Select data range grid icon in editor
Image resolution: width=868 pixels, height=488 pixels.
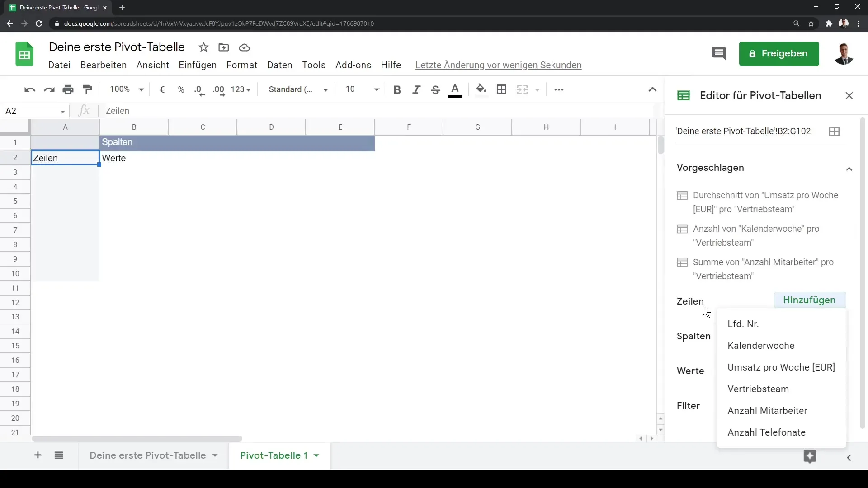(x=835, y=131)
